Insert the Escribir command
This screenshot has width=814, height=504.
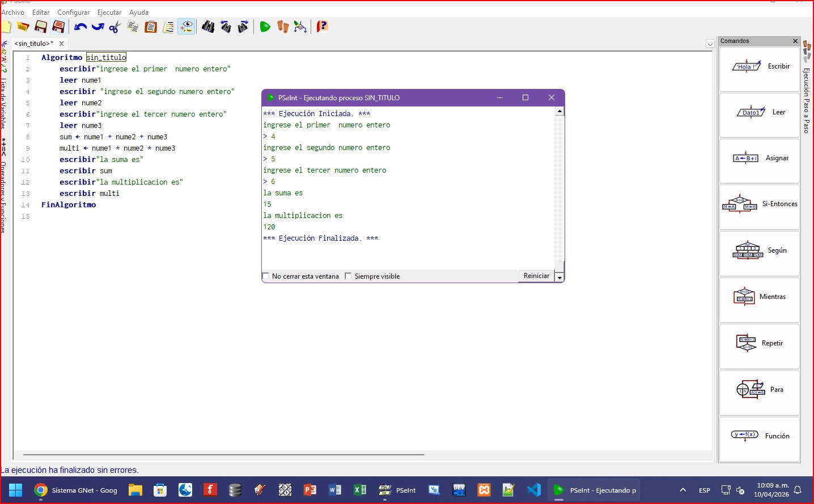click(x=759, y=67)
